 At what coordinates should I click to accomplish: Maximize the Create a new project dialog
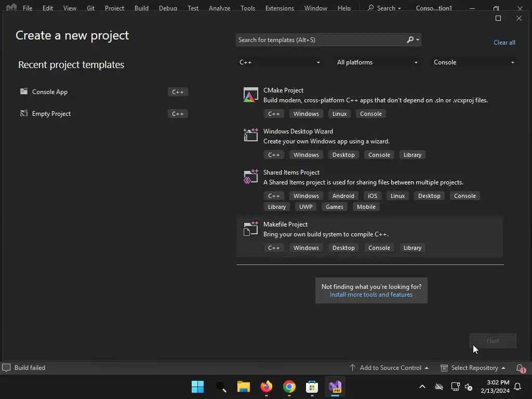pyautogui.click(x=498, y=18)
